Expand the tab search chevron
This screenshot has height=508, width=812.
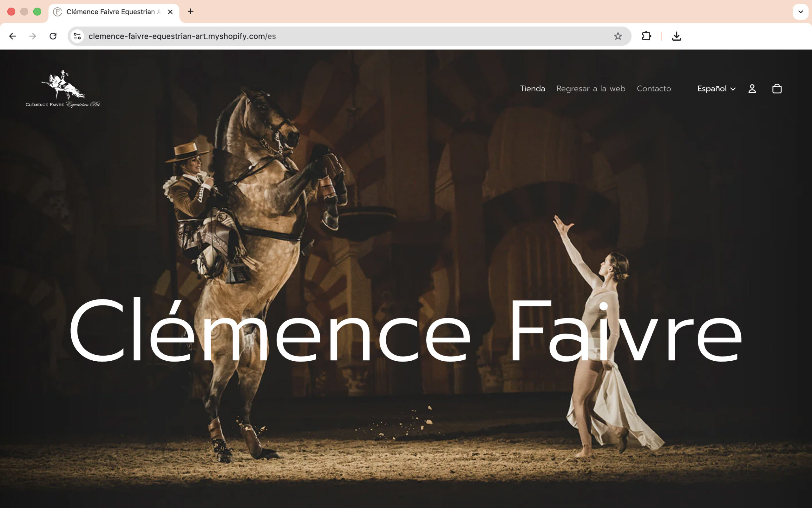(800, 12)
